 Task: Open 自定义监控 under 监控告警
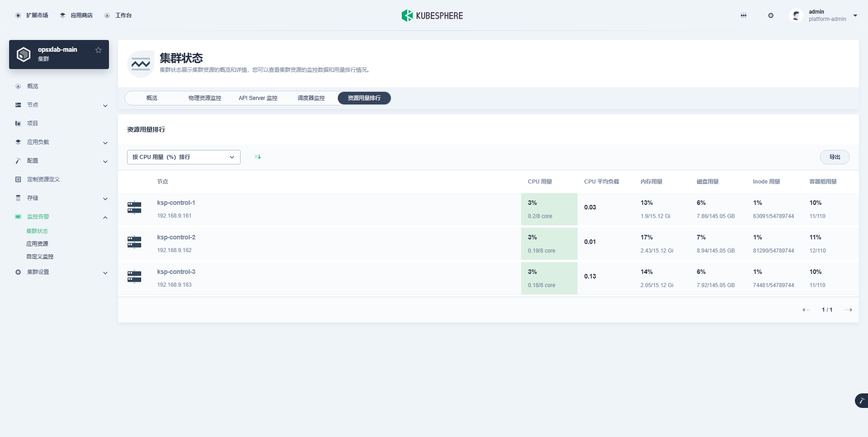coord(40,257)
